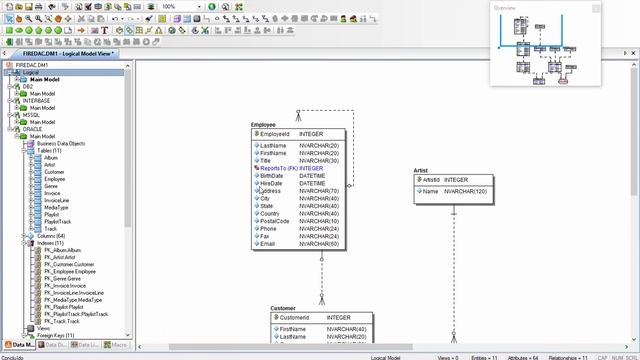Choose the orange hand pan tool
Screen dimensions: 640x360
point(19,19)
